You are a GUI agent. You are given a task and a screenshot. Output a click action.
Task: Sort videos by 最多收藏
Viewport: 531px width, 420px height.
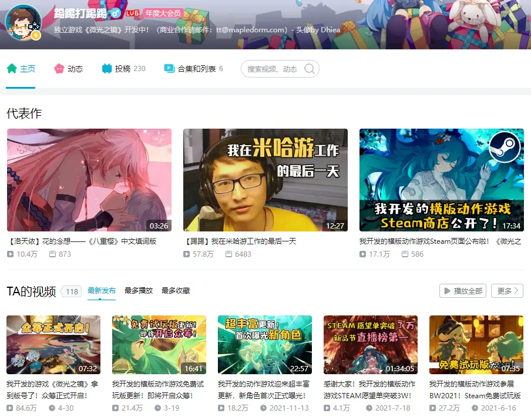pos(176,291)
